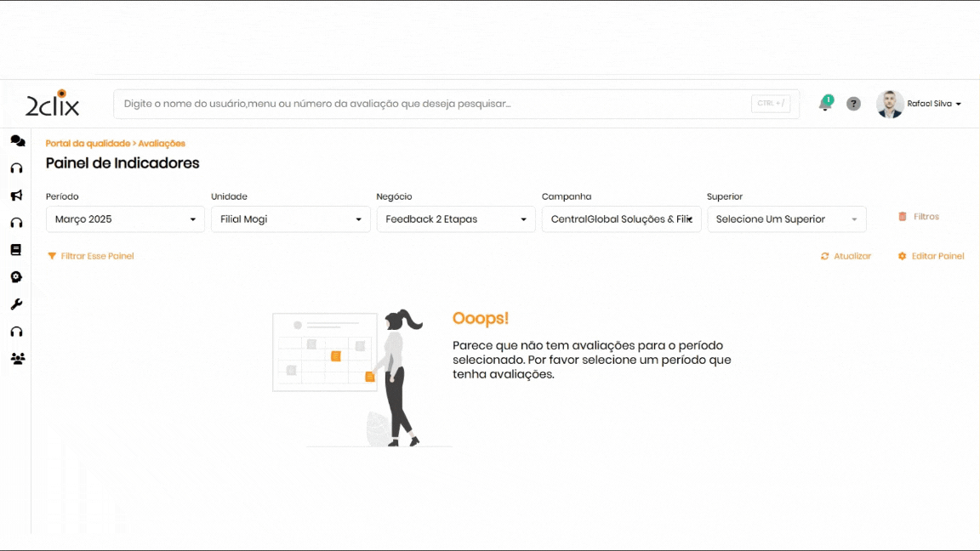Open the Rafael Silva user menu
The width and height of the screenshot is (980, 551).
[933, 104]
